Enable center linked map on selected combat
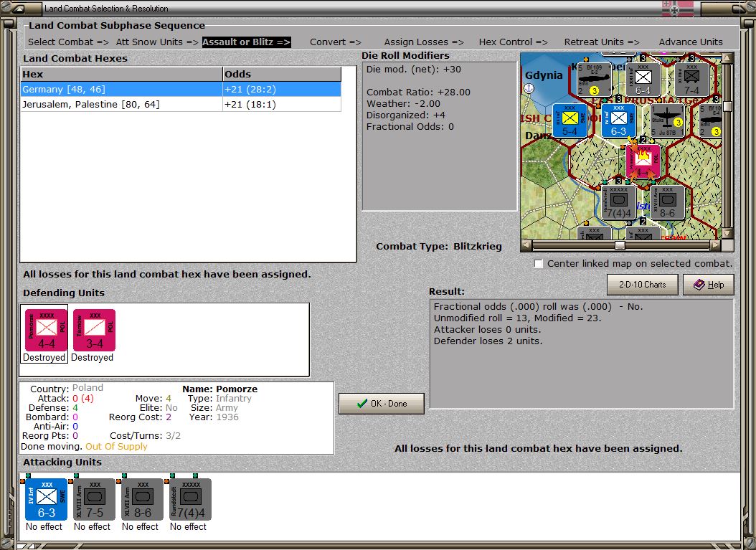Image resolution: width=756 pixels, height=550 pixels. [539, 264]
